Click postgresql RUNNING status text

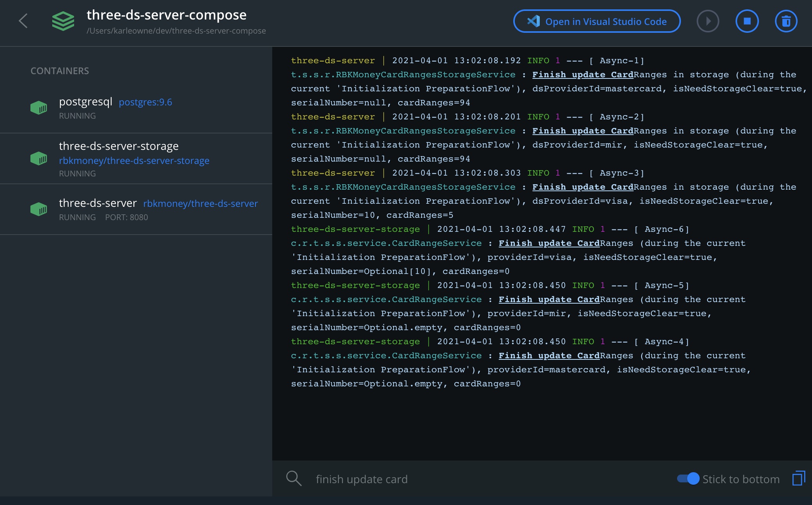[77, 116]
